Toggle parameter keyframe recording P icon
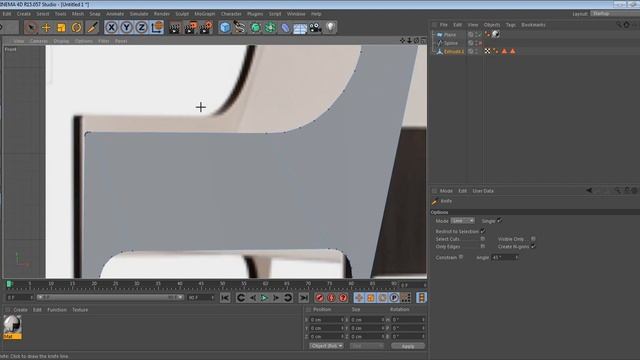Screen dimensions: 640x360 (394, 298)
